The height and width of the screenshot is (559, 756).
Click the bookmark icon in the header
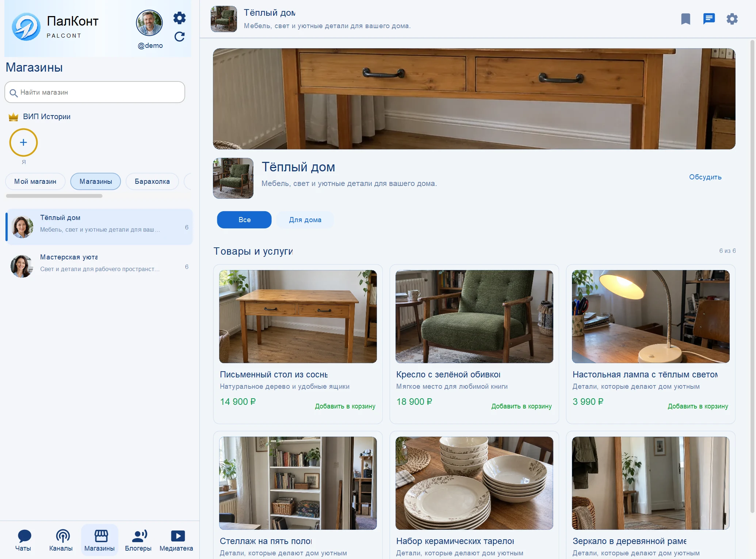686,19
